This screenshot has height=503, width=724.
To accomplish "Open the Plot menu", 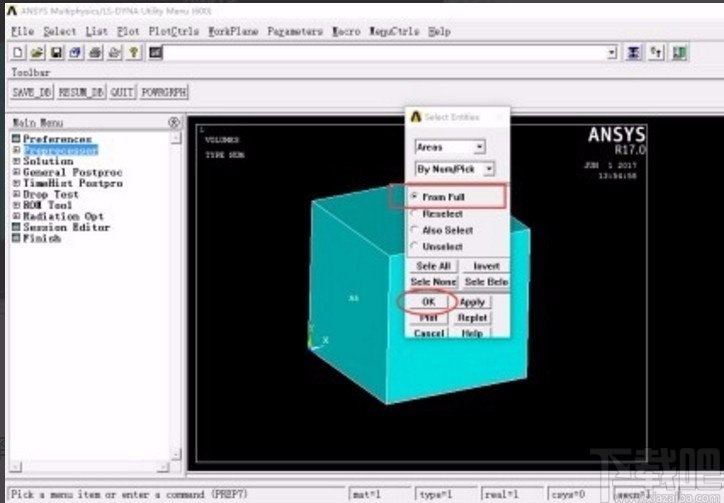I will click(x=128, y=31).
